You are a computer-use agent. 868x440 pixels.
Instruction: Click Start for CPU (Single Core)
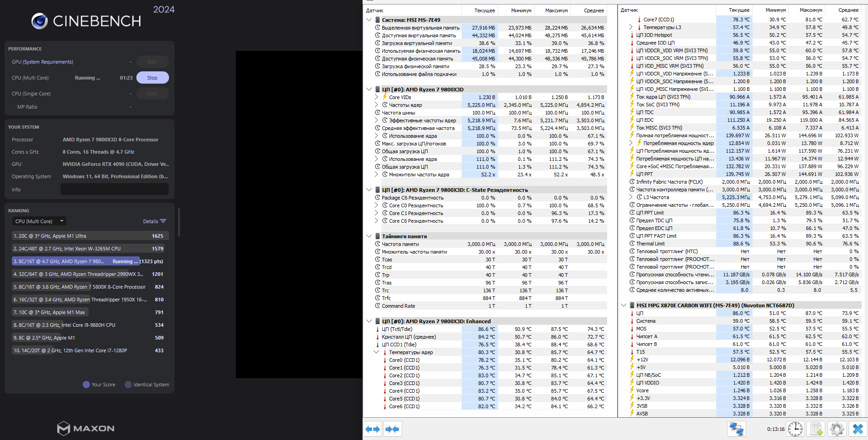coord(152,94)
